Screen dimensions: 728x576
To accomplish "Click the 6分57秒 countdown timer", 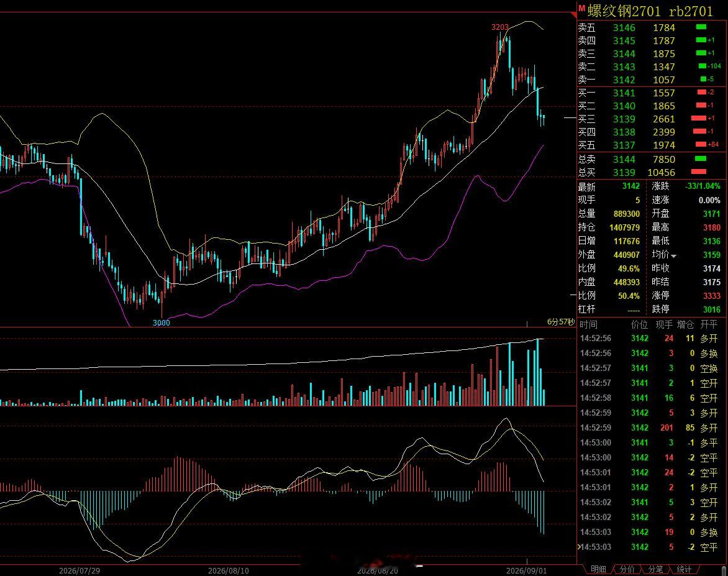I will 561,322.
